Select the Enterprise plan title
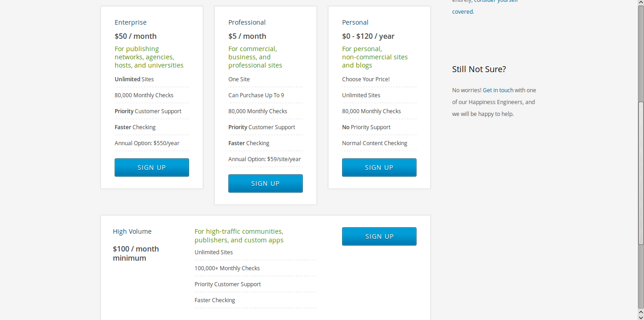The height and width of the screenshot is (320, 644). pos(131,22)
